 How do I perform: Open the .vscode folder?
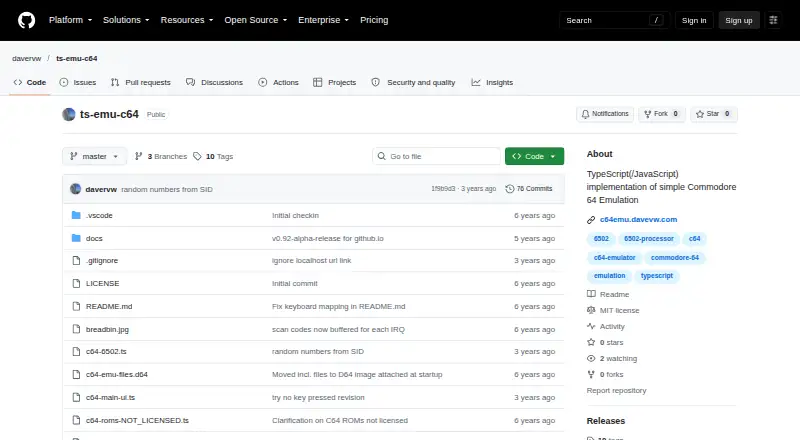point(99,215)
